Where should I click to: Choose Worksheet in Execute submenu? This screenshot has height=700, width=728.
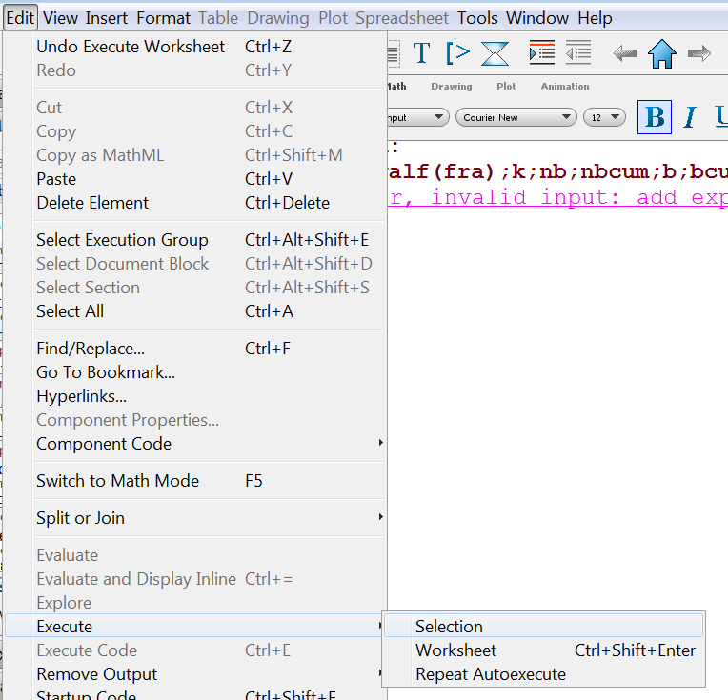(x=456, y=650)
